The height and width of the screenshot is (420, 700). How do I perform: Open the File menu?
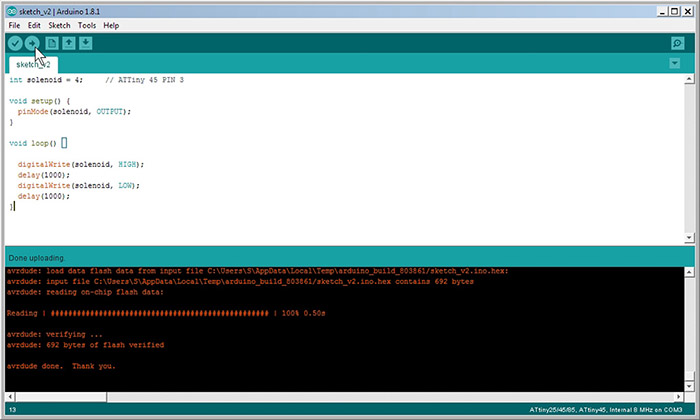coord(14,25)
